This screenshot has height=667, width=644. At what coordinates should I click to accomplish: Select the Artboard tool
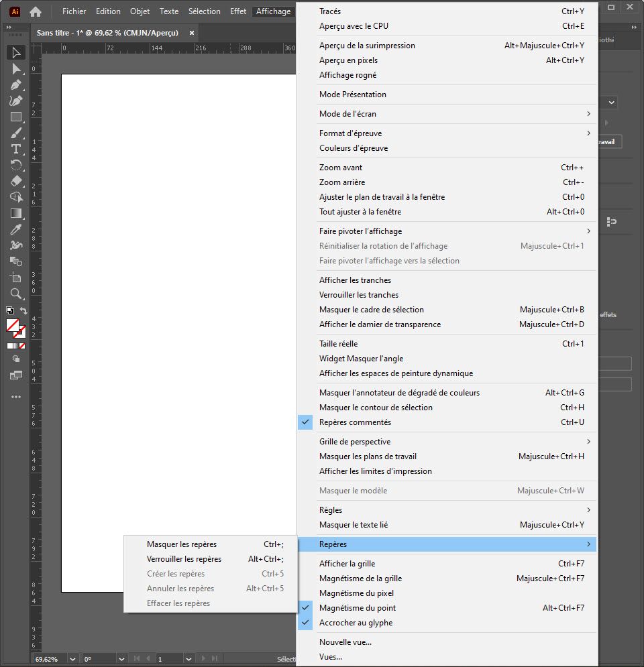pos(15,278)
